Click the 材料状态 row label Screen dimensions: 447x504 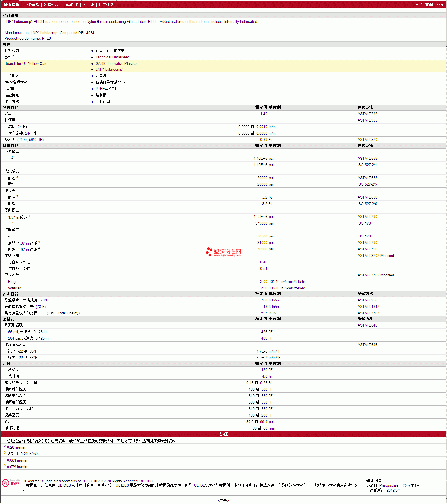pos(12,50)
